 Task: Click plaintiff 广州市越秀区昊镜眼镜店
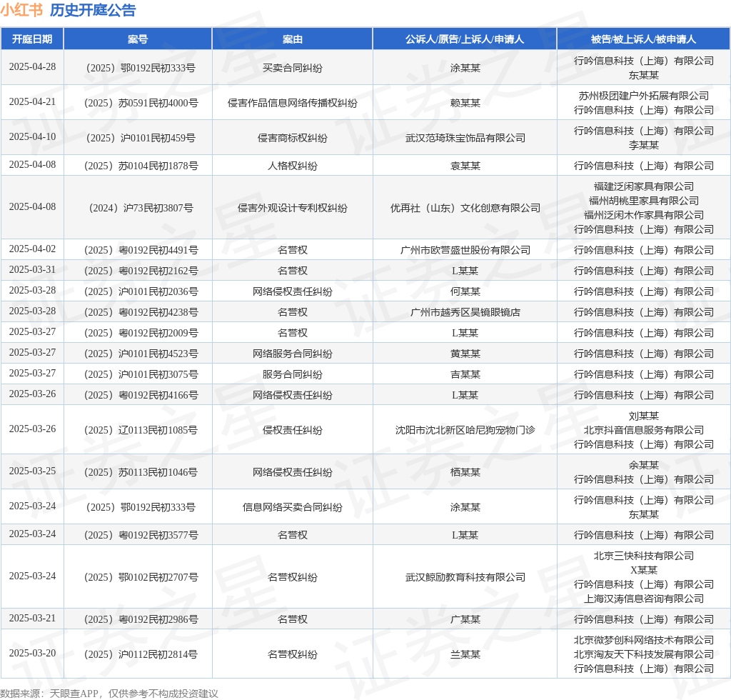(465, 312)
